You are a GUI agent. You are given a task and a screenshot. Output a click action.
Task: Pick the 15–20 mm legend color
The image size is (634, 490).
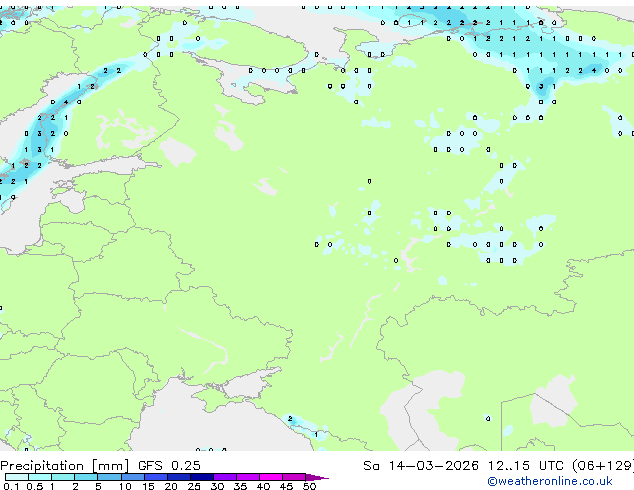tap(156, 477)
